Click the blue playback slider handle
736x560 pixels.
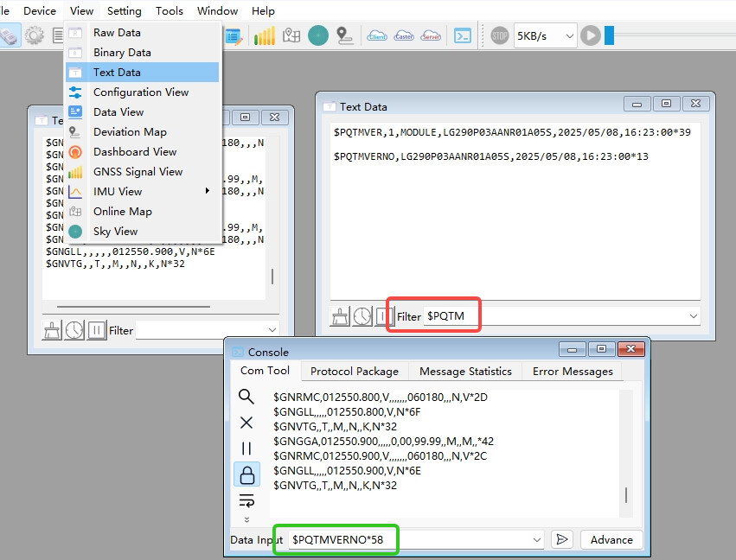pos(609,35)
